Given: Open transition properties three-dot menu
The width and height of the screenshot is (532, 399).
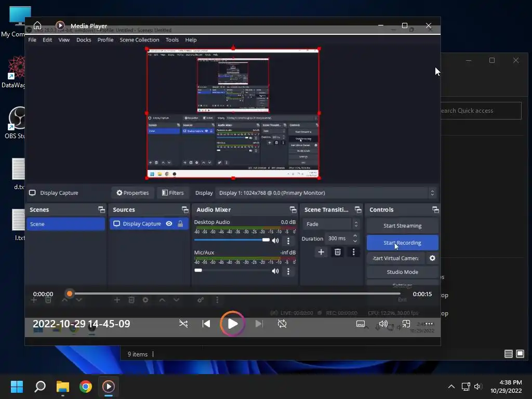Looking at the screenshot, I should click(x=353, y=252).
